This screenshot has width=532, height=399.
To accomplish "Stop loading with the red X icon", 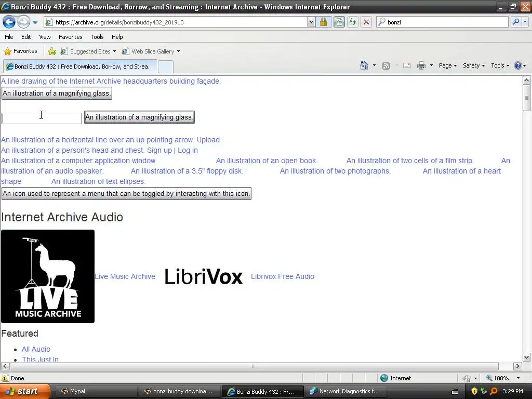I will click(366, 22).
